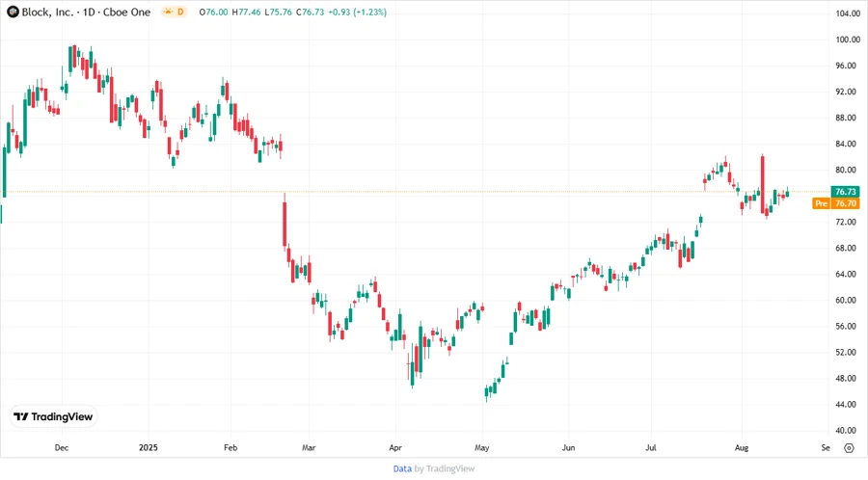Click the pre-market sun session icon
Screen dimensions: 868x480
pos(168,12)
